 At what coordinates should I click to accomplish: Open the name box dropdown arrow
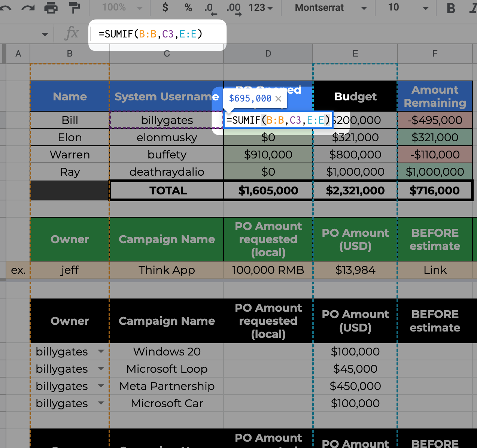[x=45, y=34]
